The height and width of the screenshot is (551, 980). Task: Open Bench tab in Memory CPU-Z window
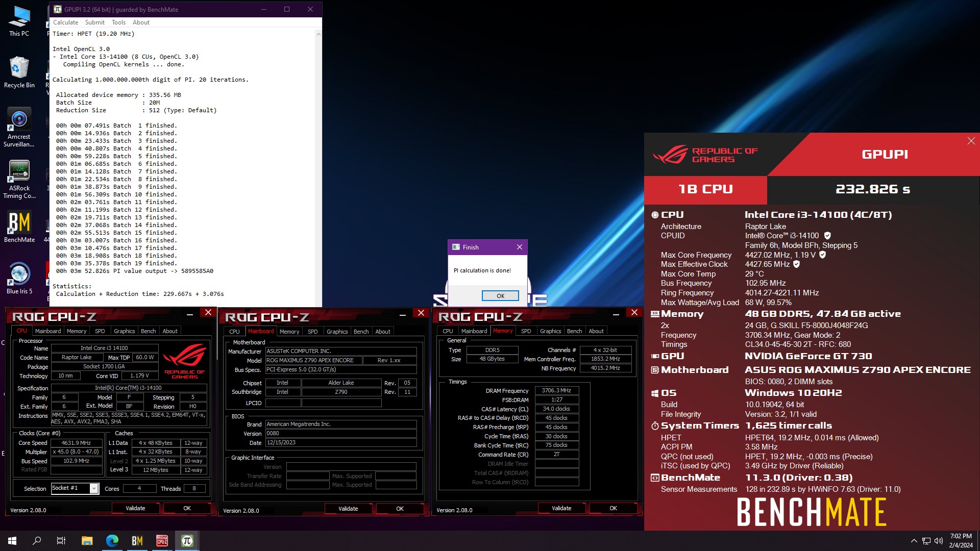(x=575, y=331)
